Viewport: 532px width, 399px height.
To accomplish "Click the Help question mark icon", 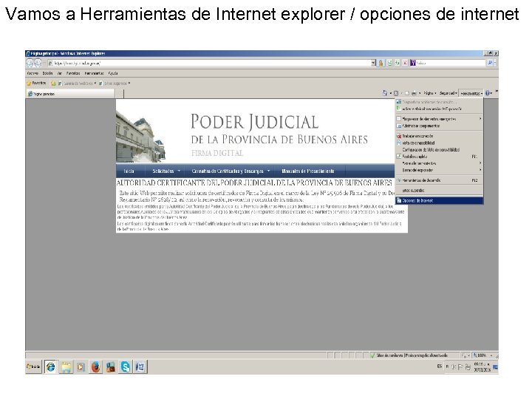I will 488,93.
